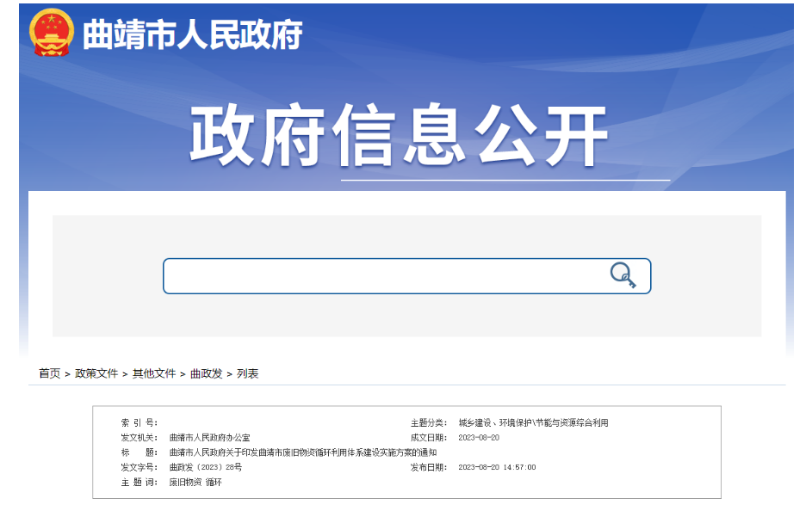Click the 政府信息公开 banner heading
Image resolution: width=812 pixels, height=511 pixels.
pyautogui.click(x=400, y=136)
